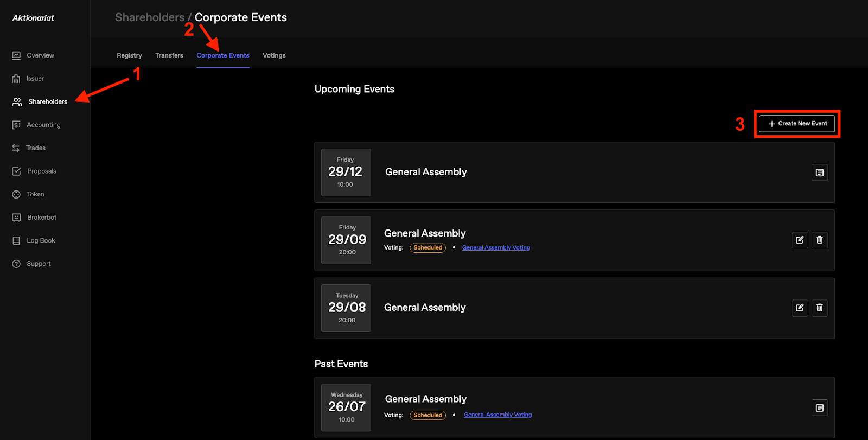
Task: Open the Votings tab
Action: [x=274, y=55]
